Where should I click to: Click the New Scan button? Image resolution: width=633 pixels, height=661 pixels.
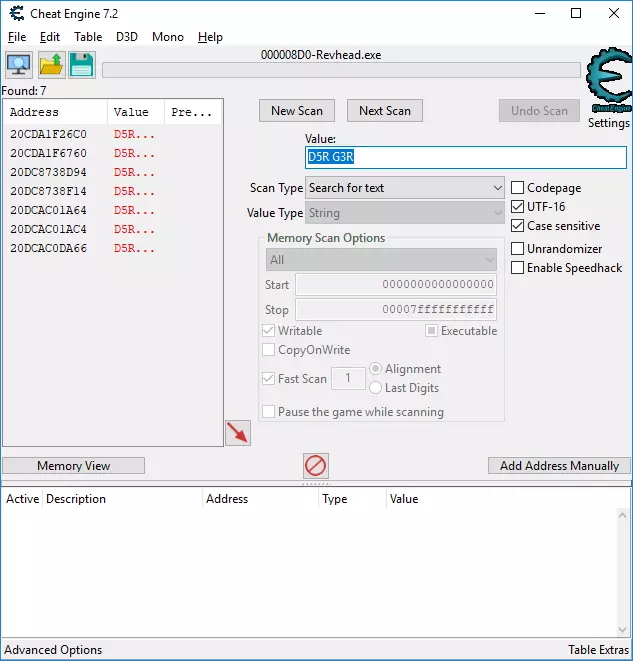[x=297, y=111]
